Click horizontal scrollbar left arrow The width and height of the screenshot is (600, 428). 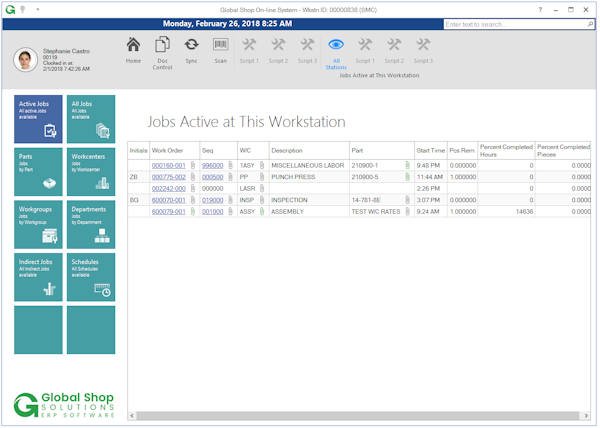(x=132, y=415)
